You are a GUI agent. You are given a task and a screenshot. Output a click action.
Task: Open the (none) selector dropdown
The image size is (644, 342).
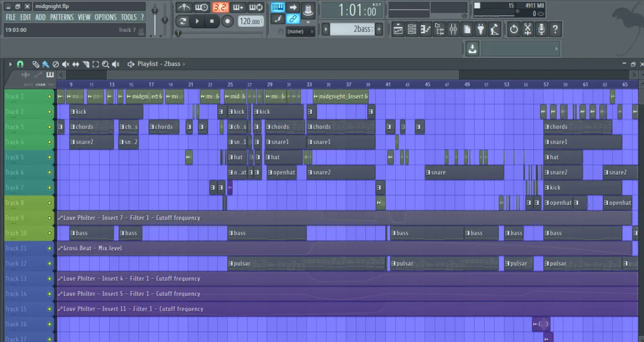point(300,31)
